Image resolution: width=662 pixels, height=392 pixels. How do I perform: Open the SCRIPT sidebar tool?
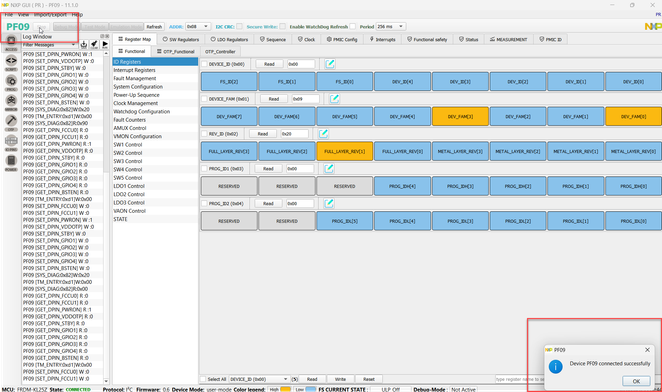(11, 63)
